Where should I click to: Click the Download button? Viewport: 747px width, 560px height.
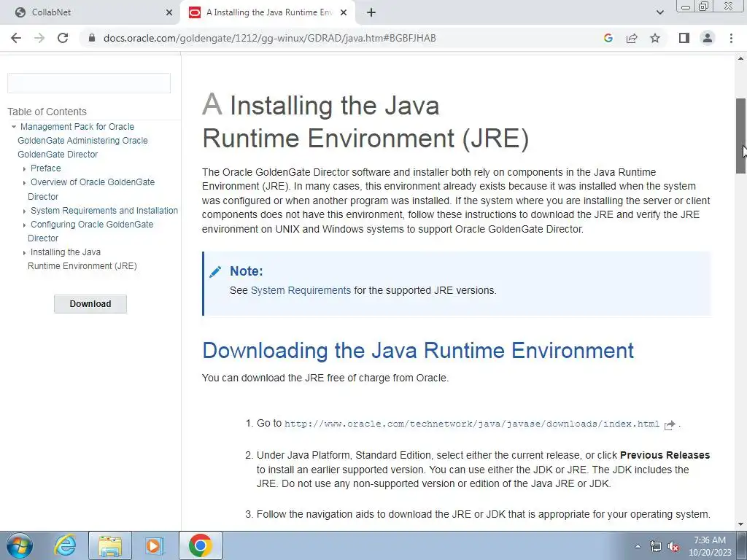click(90, 304)
